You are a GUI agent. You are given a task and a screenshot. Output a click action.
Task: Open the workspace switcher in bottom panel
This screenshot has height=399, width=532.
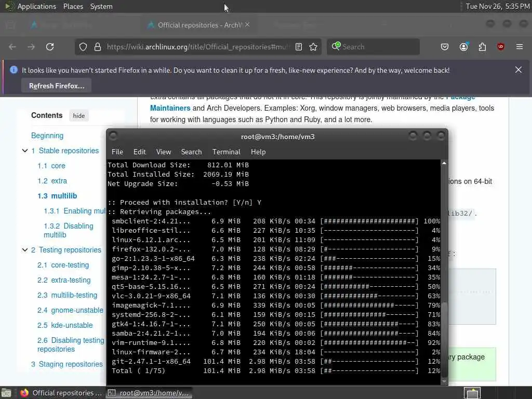(x=472, y=393)
